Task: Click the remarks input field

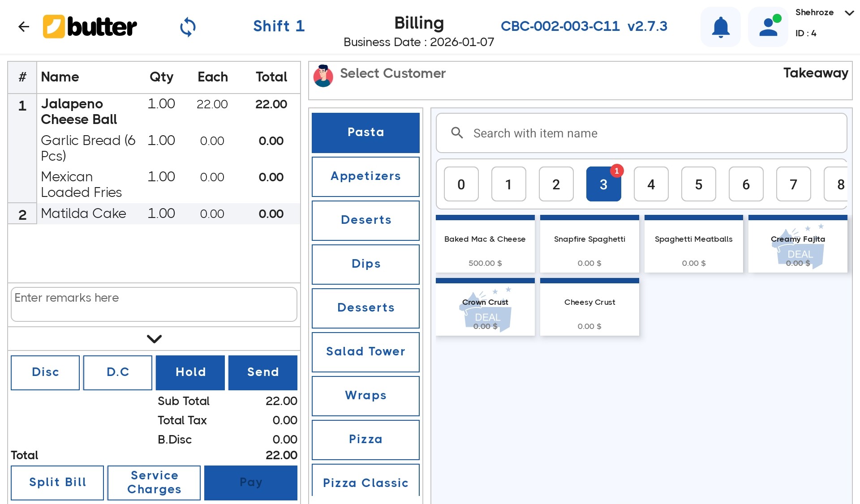Action: pyautogui.click(x=154, y=304)
